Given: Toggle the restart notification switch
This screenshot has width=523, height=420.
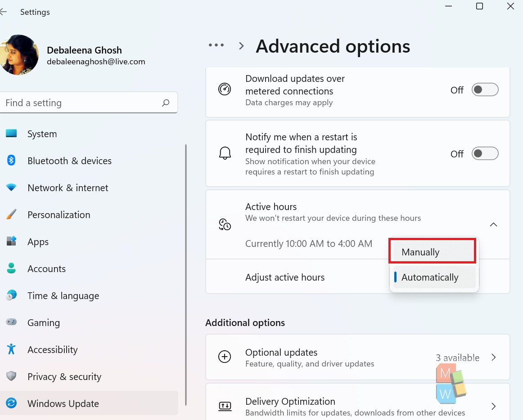Looking at the screenshot, I should coord(485,154).
